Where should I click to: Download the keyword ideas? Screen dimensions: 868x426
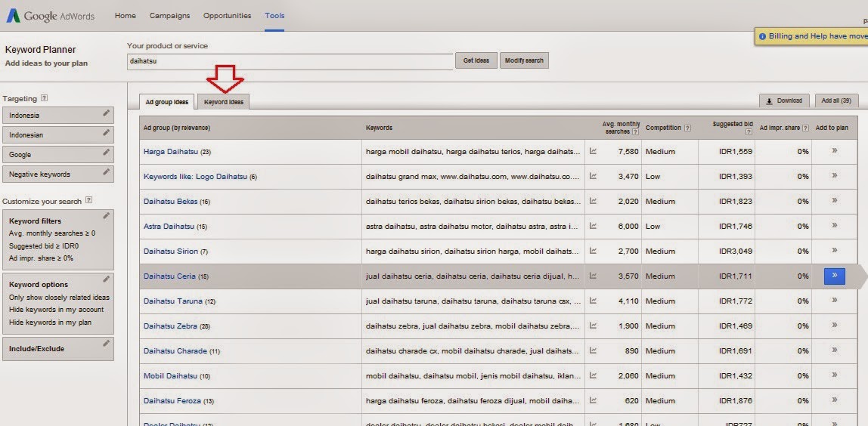[x=784, y=100]
